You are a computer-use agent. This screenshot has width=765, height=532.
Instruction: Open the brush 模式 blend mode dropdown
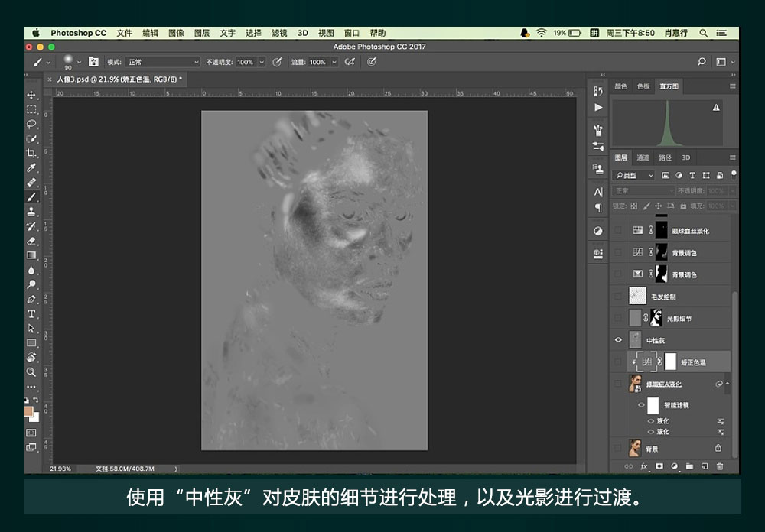[x=162, y=62]
